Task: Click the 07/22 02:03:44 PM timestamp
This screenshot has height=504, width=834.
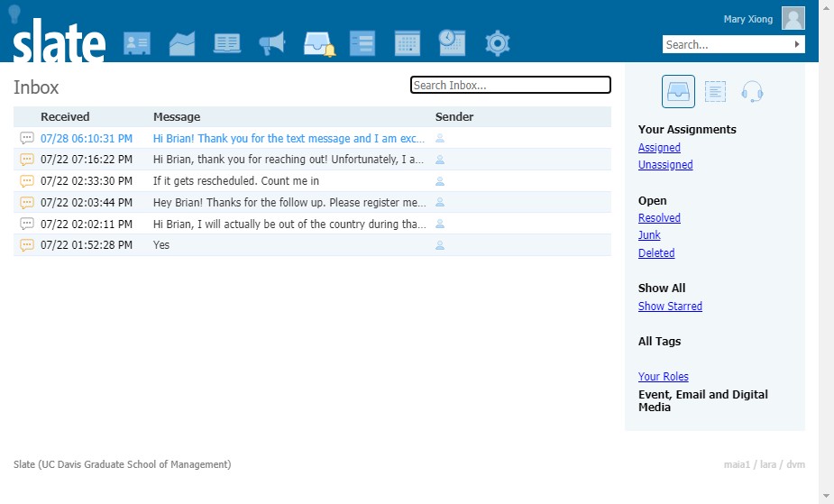Action: pyautogui.click(x=87, y=203)
